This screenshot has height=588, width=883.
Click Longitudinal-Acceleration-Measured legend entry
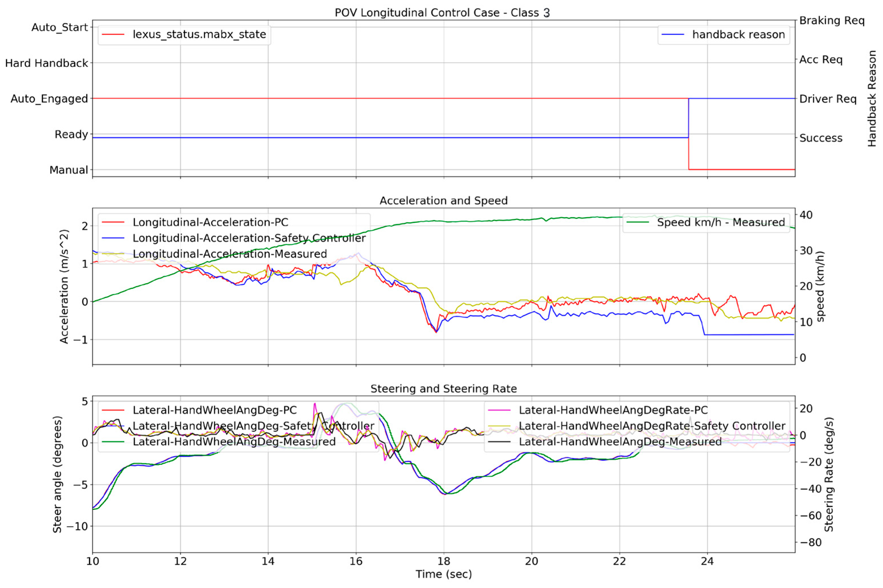[229, 254]
